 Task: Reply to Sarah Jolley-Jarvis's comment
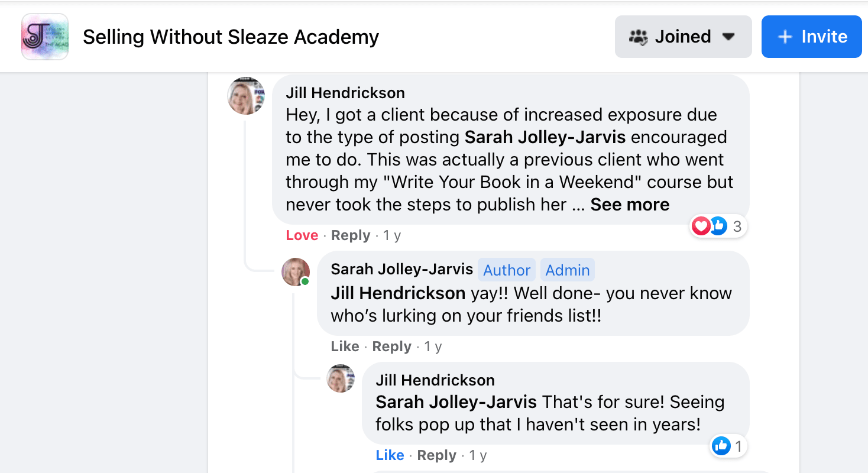click(x=391, y=346)
